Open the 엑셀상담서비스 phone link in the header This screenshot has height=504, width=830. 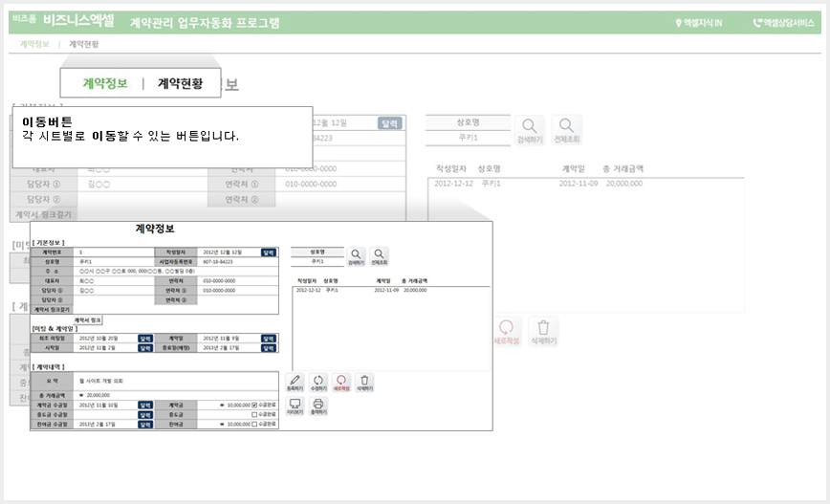784,23
